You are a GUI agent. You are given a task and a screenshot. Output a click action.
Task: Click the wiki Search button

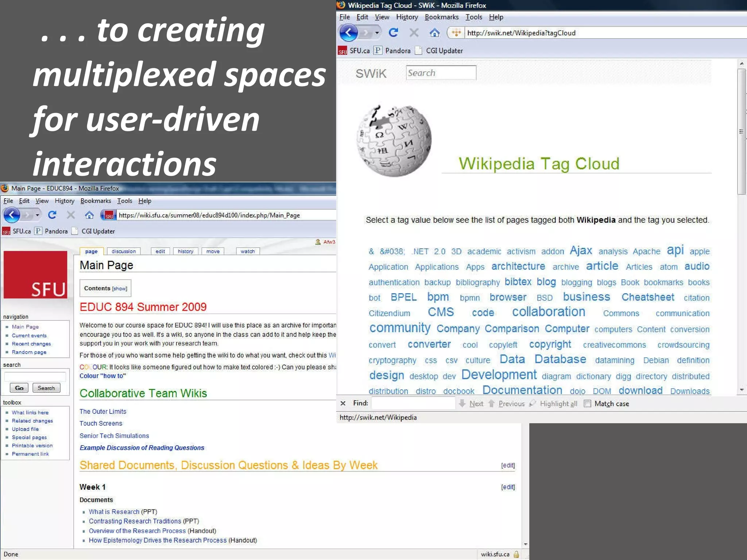[x=46, y=388]
